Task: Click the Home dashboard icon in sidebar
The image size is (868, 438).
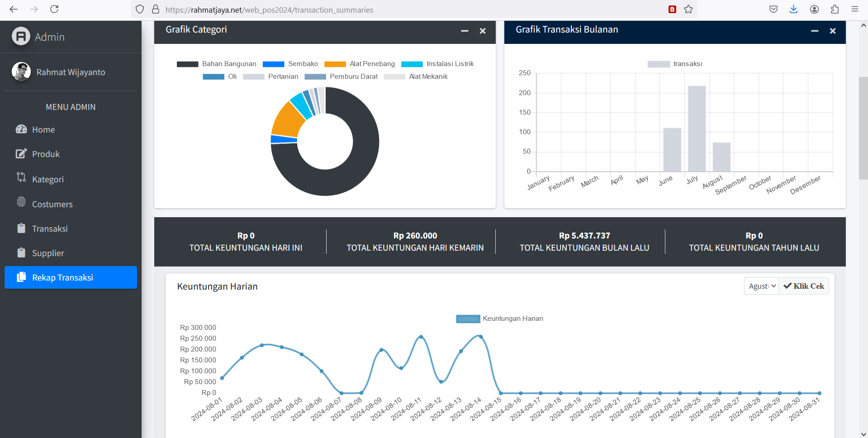Action: click(x=21, y=129)
